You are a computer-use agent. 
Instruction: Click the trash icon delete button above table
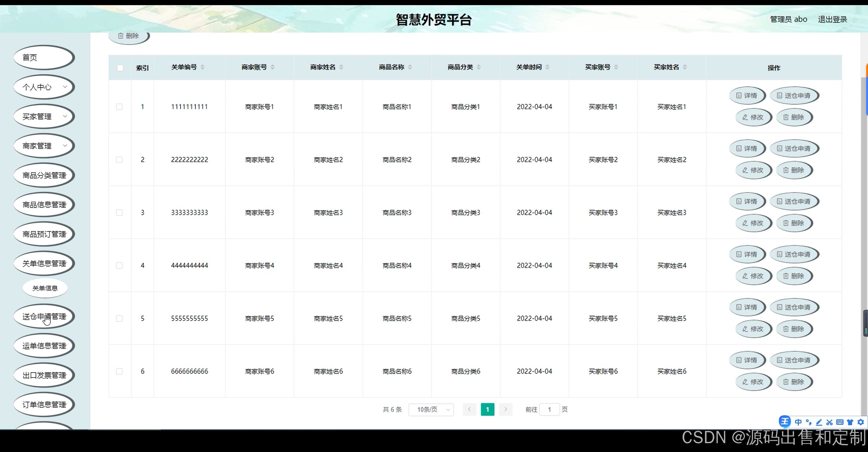129,36
